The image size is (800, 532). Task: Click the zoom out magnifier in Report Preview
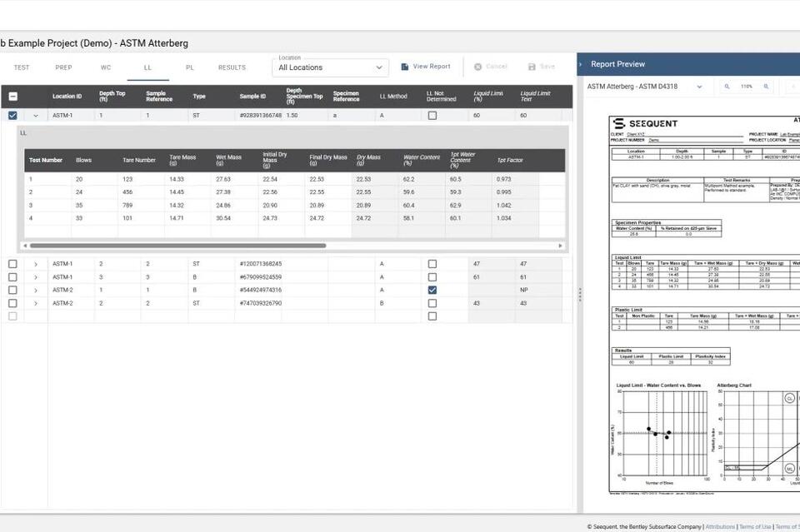click(x=727, y=87)
